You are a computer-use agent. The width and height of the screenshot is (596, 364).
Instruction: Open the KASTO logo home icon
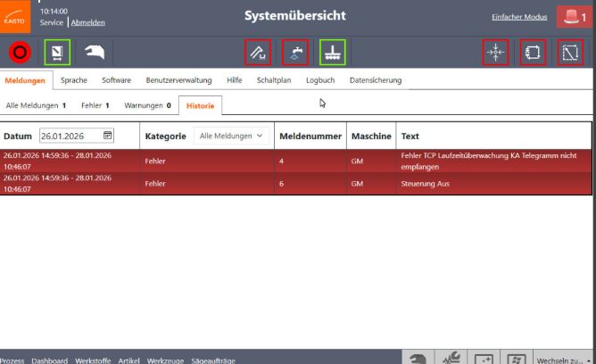coord(15,17)
